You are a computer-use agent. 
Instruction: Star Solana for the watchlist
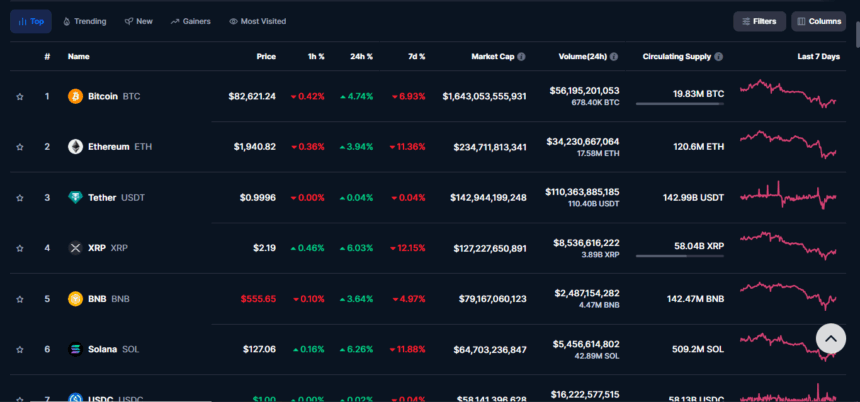pyautogui.click(x=20, y=349)
